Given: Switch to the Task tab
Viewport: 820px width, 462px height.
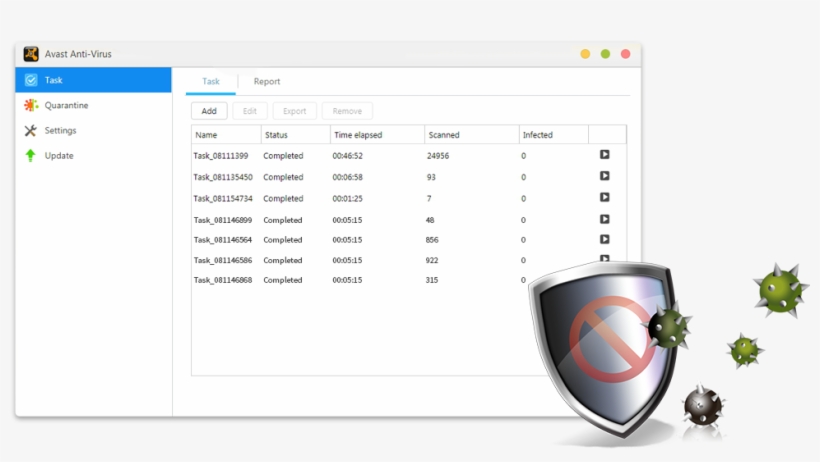Looking at the screenshot, I should tap(211, 81).
